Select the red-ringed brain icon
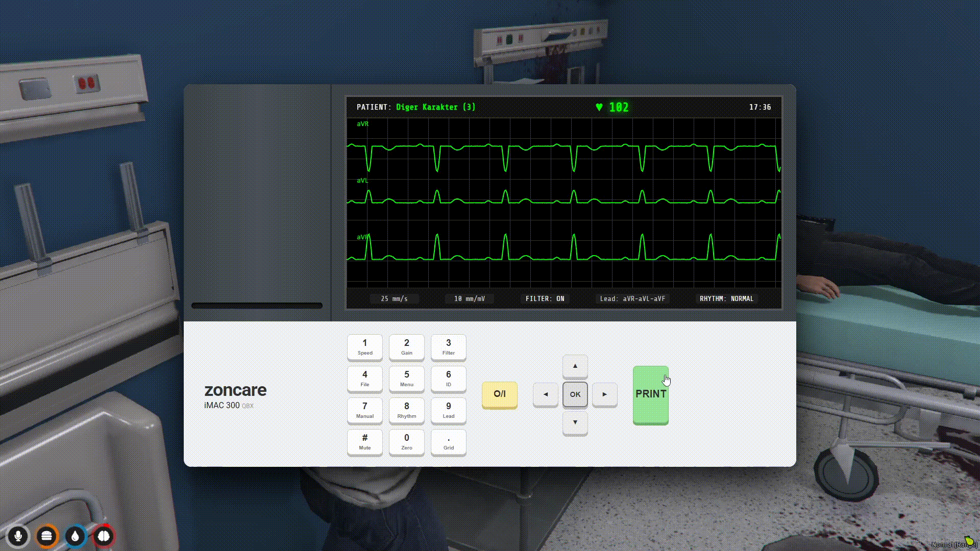This screenshot has height=551, width=980. tap(104, 536)
